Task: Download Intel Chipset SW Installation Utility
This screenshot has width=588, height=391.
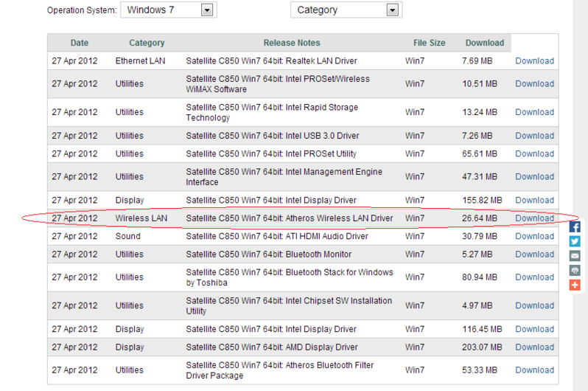Action: [534, 306]
